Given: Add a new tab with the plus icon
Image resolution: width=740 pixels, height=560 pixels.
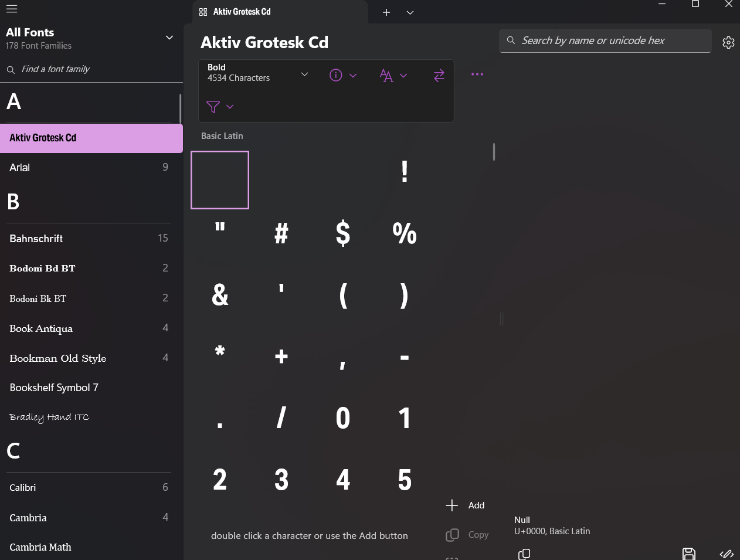Looking at the screenshot, I should point(386,12).
